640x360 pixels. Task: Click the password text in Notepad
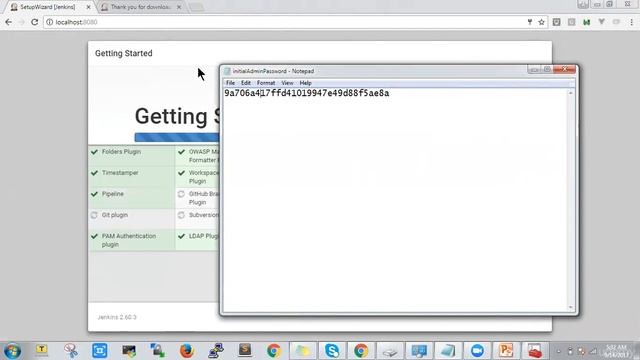[307, 93]
